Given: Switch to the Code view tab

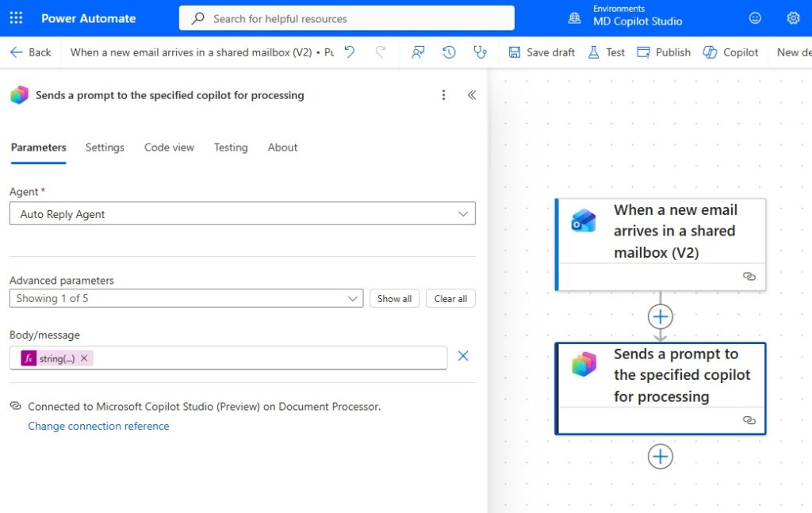Looking at the screenshot, I should pos(169,147).
